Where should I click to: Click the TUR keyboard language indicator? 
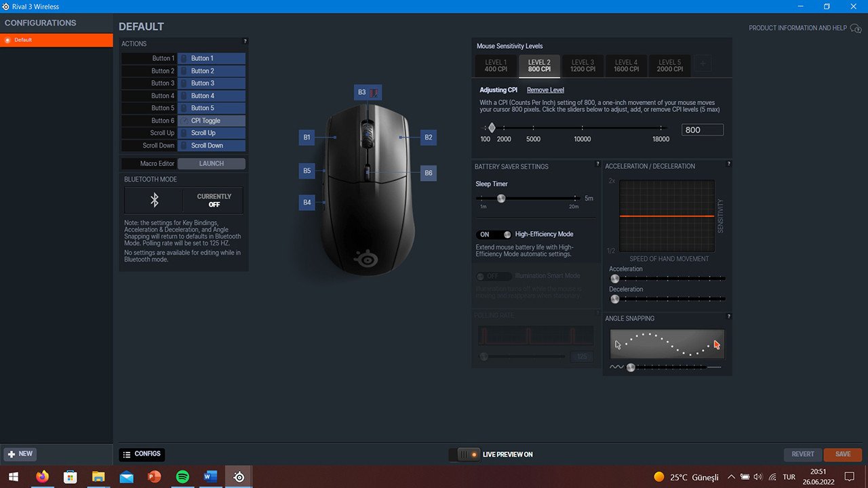(789, 477)
